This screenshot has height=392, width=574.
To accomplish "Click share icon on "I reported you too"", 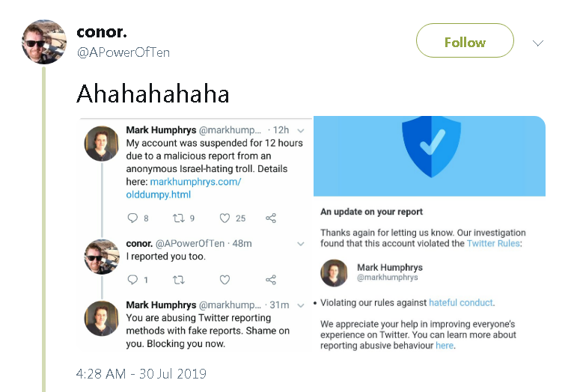I will (x=271, y=280).
